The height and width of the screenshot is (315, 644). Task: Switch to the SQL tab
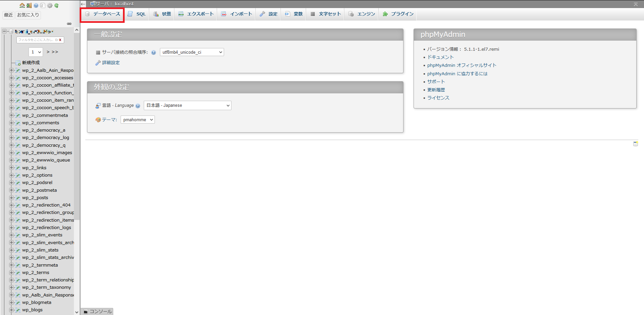(x=137, y=14)
